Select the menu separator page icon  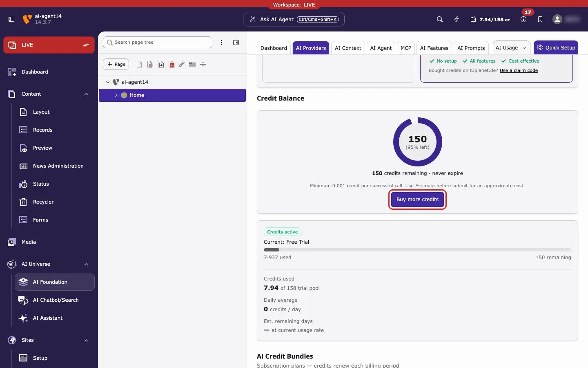pos(203,64)
